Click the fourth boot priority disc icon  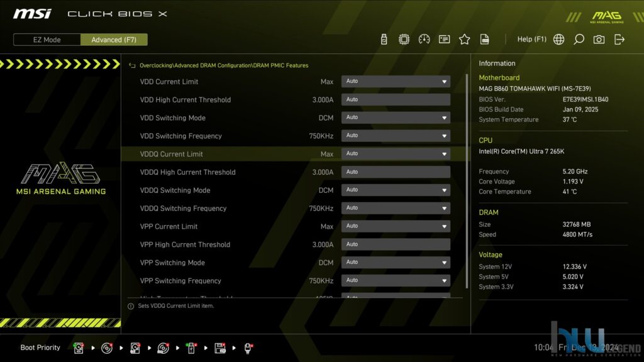tap(163, 348)
